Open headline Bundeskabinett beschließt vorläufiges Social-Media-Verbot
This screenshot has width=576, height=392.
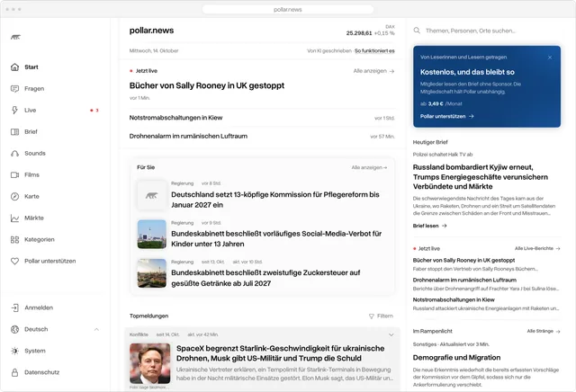coord(276,239)
